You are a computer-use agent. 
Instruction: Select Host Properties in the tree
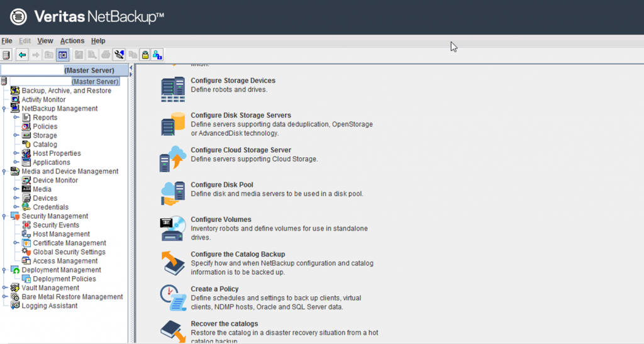pos(57,153)
